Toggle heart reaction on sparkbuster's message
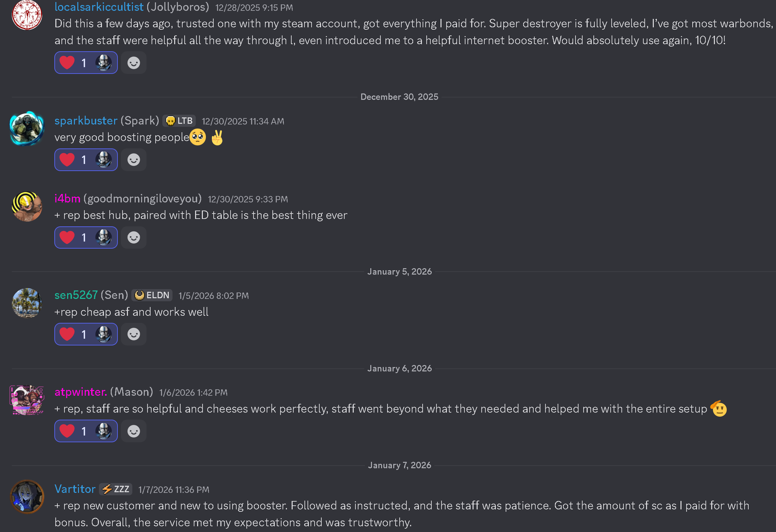 [86, 160]
